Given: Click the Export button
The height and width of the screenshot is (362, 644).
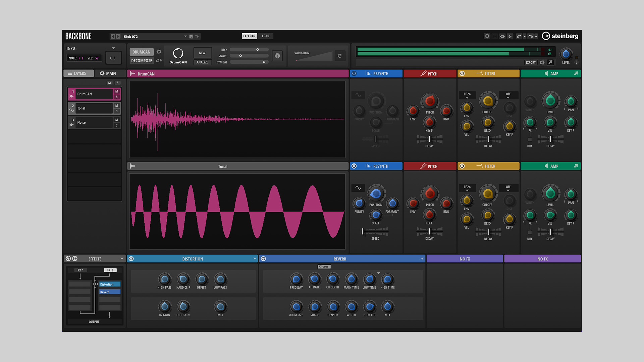Looking at the screenshot, I should click(x=531, y=62).
